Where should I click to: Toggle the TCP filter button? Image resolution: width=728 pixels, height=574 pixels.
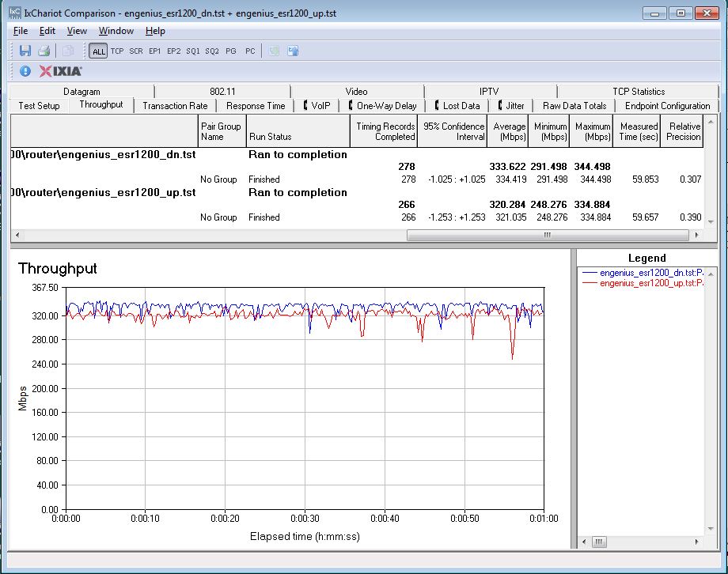tap(117, 51)
